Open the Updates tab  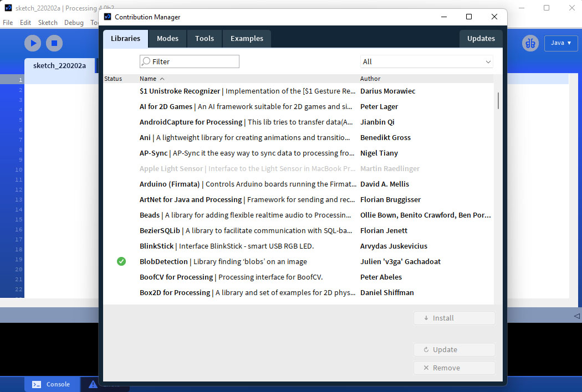pos(481,39)
